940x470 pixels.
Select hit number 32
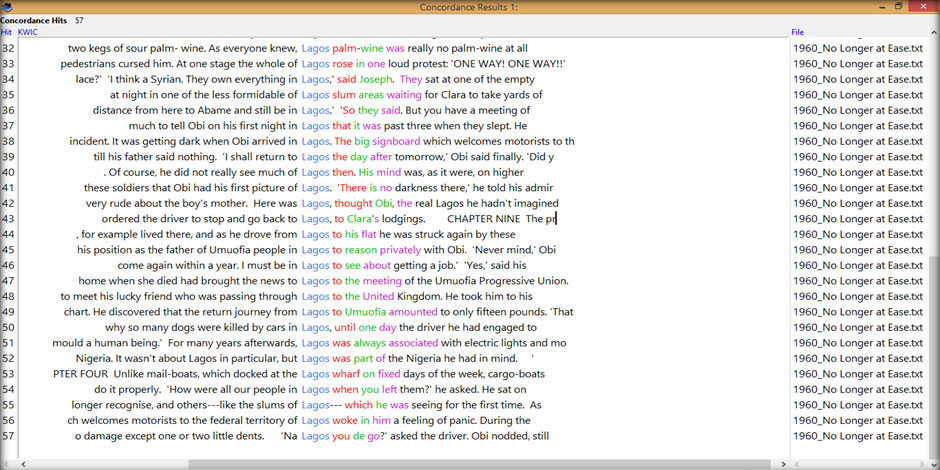(8, 48)
